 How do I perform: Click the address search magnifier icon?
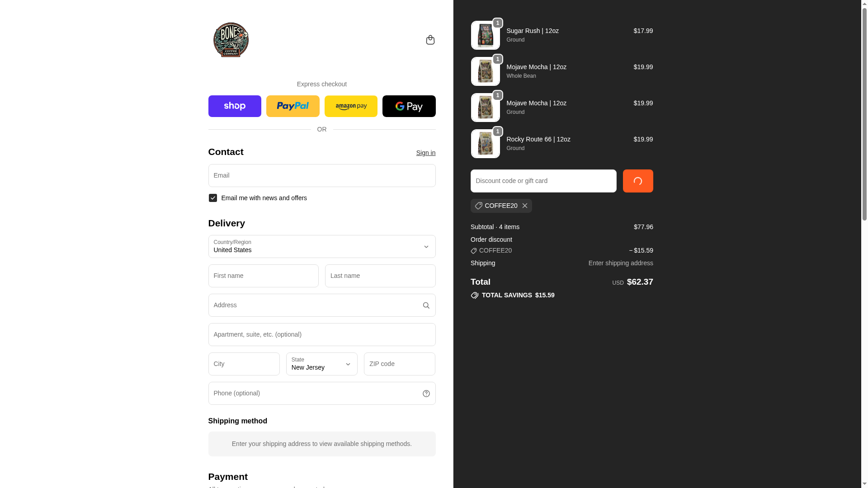426,305
